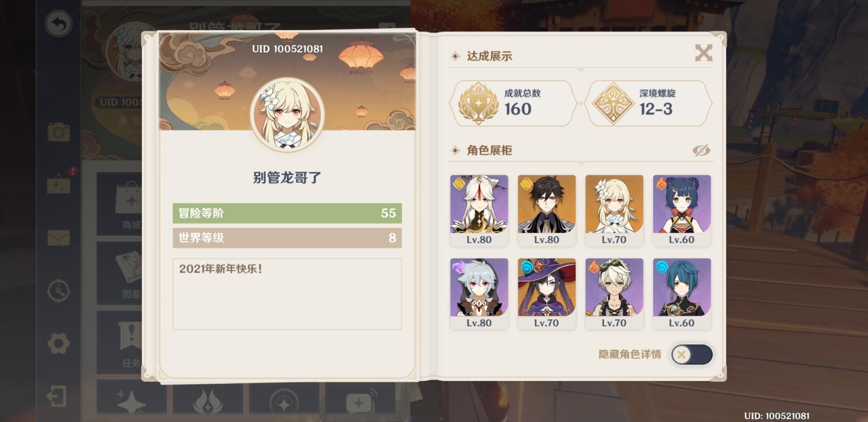Open the camera photo mode icon

[59, 132]
